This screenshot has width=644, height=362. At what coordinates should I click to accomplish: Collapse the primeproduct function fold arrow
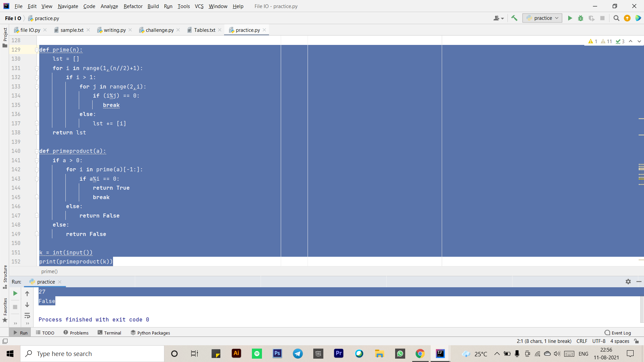37,151
